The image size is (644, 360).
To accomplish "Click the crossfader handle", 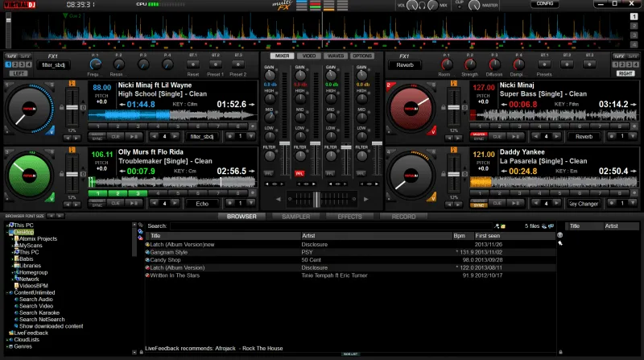I will [316, 199].
